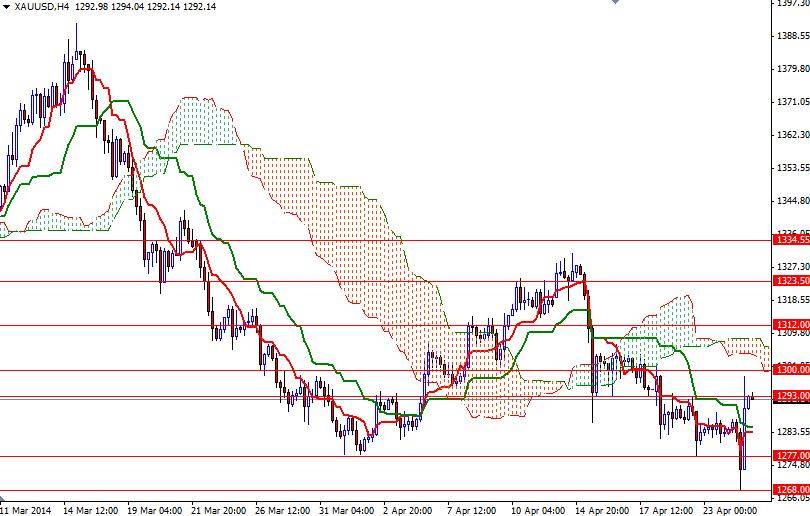Screen dimensions: 810x516
Task: Click the 19 Mar 04:00 time label
Action: point(154,510)
